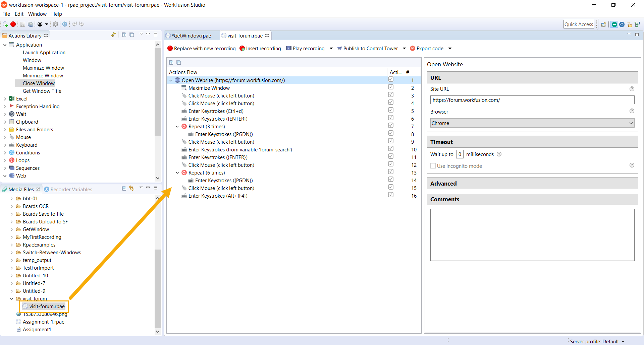Open Publish to Control Tower dropdown arrow
644x345 pixels.
[404, 49]
